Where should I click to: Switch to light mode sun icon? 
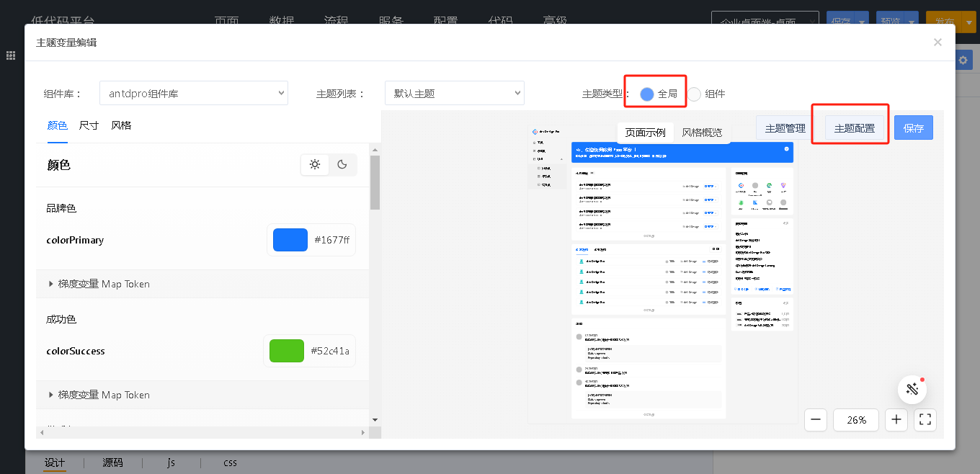click(x=315, y=165)
